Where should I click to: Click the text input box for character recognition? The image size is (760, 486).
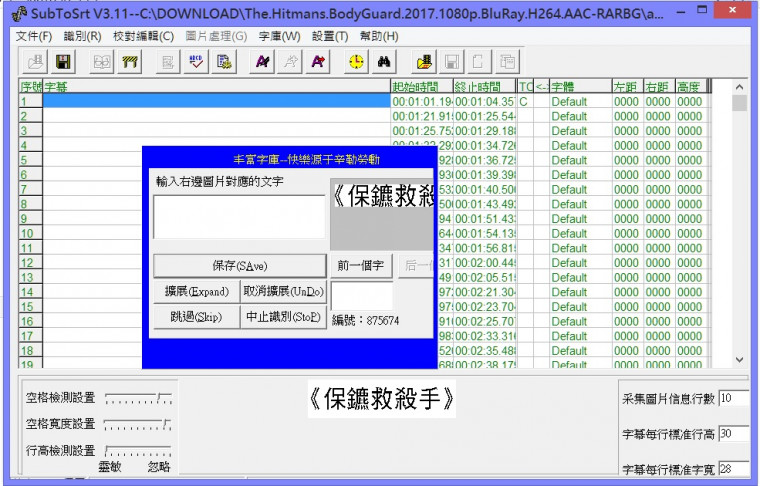coord(239,217)
